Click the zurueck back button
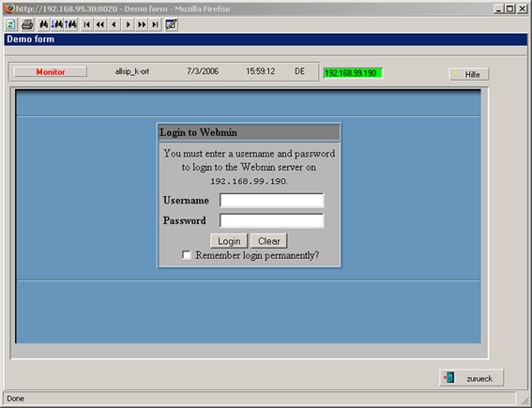Screen dimensions: 532x408 tap(471, 378)
